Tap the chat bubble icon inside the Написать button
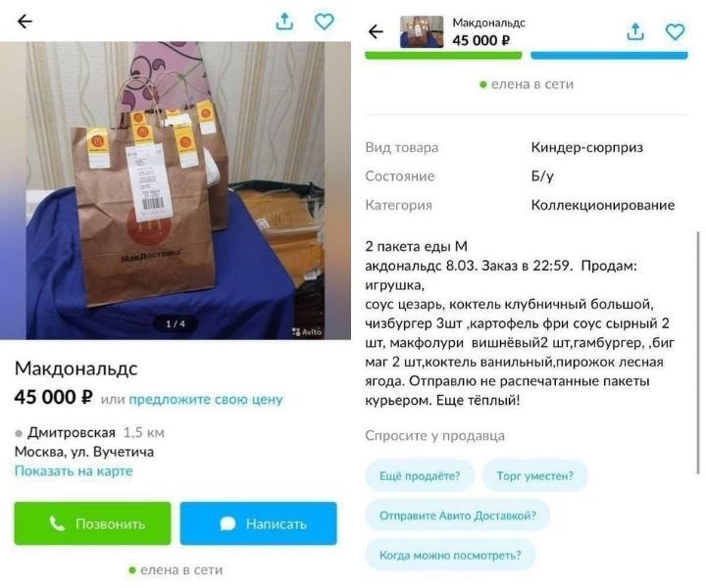Image resolution: width=706 pixels, height=588 pixels. pyautogui.click(x=227, y=523)
